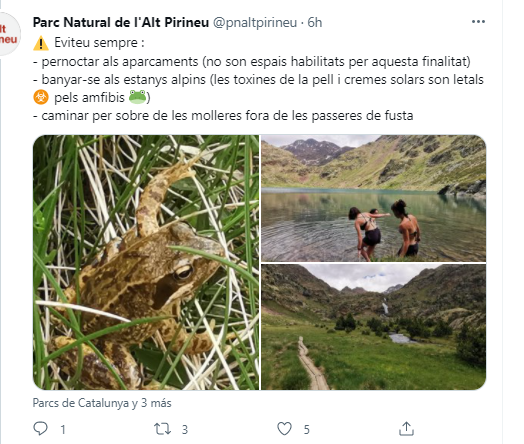Open the Parc Natural profile avatar
524x444 pixels.
coord(9,34)
